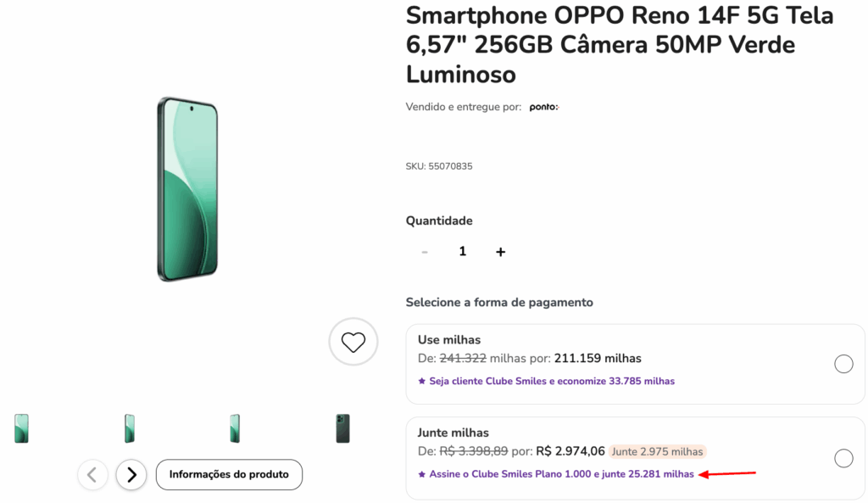Select first front-view phone thumbnail
This screenshot has width=868, height=503.
[x=21, y=428]
